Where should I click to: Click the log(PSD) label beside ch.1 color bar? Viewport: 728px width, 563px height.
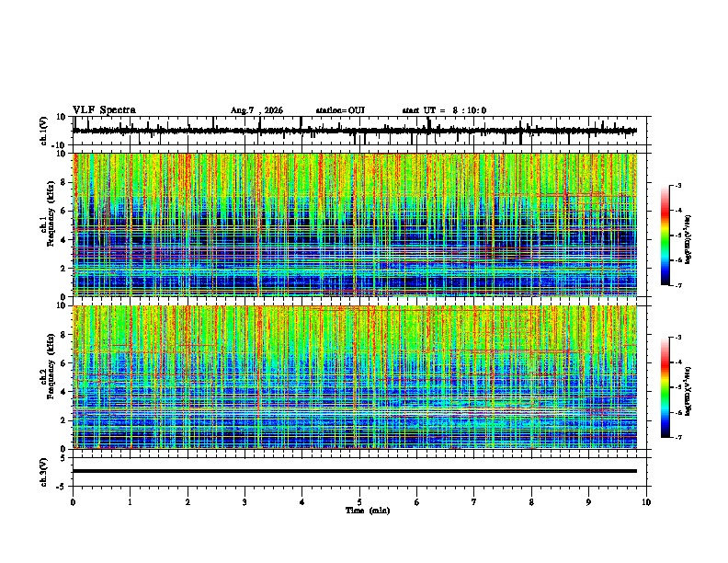tap(688, 239)
